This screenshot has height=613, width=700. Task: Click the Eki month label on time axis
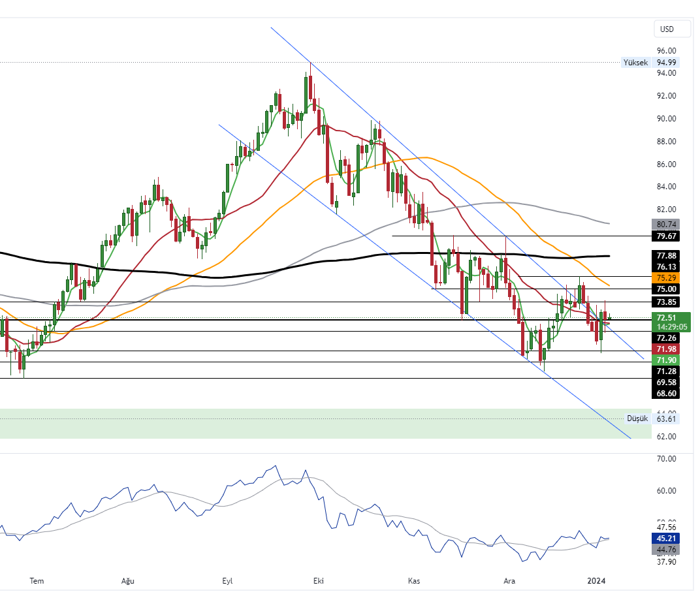click(x=319, y=580)
